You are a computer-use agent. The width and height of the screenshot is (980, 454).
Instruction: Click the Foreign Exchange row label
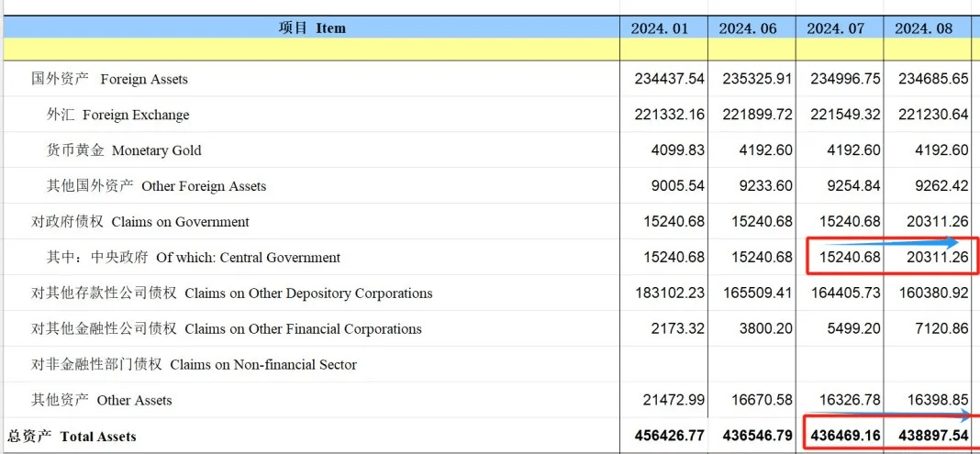point(117,115)
